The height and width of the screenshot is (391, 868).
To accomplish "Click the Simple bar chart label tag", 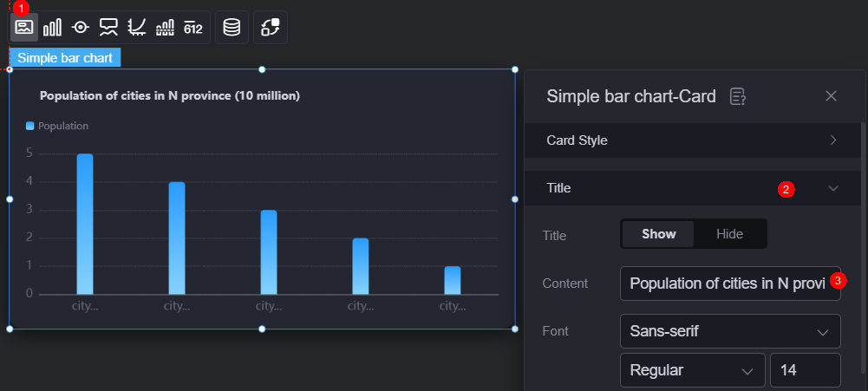I will [65, 57].
